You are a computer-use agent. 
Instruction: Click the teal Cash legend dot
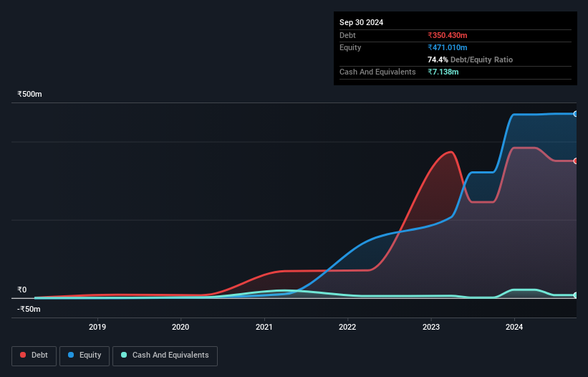tap(124, 355)
